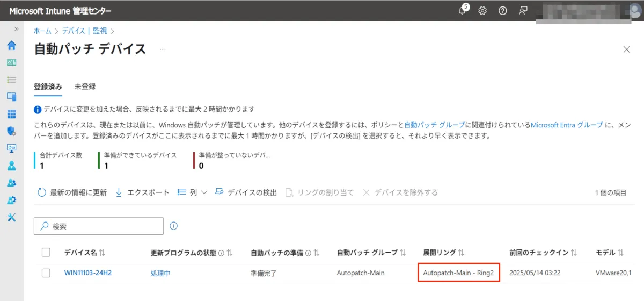Open the Microsoft Entra グループ link
Viewport: 644px width, 301px height.
[x=567, y=125]
